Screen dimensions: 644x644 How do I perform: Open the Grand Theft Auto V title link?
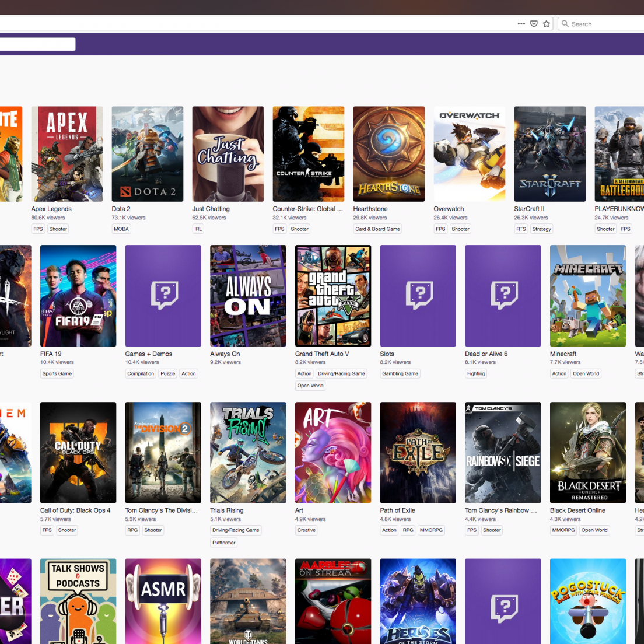(322, 353)
